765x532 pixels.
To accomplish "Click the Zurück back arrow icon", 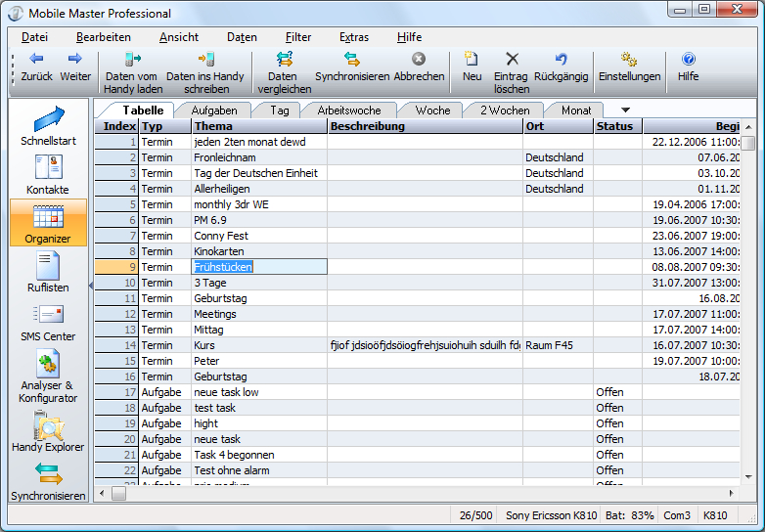I will (x=36, y=60).
